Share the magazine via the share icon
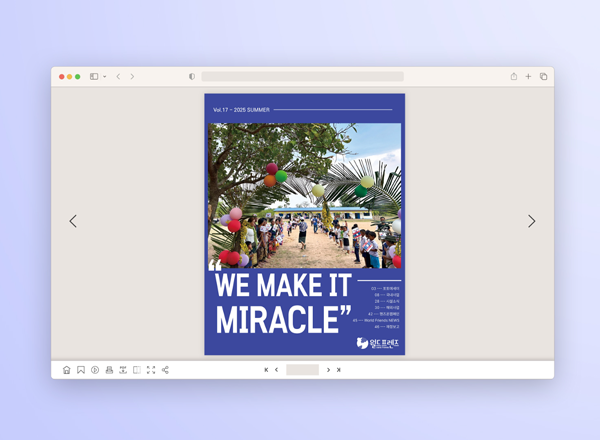 165,370
